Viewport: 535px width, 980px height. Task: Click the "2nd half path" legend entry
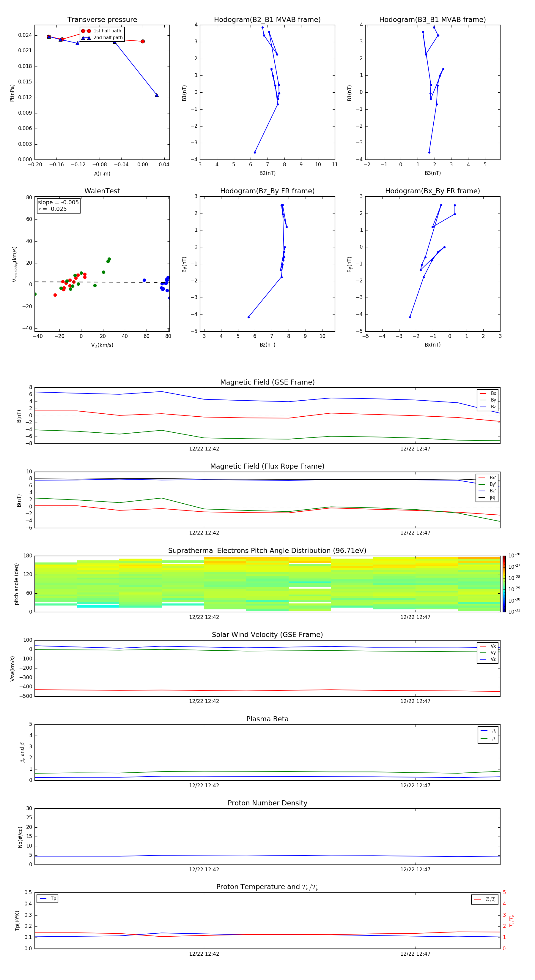[x=102, y=38]
